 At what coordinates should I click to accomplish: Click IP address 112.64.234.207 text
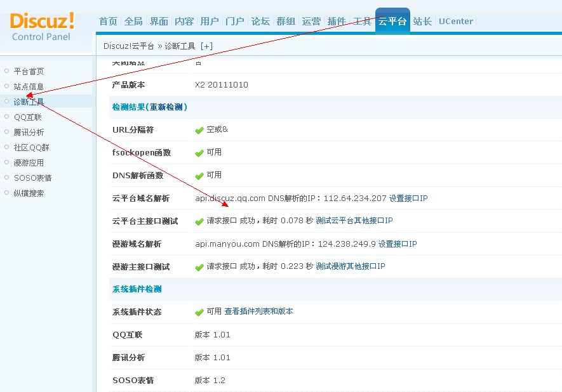click(x=355, y=198)
